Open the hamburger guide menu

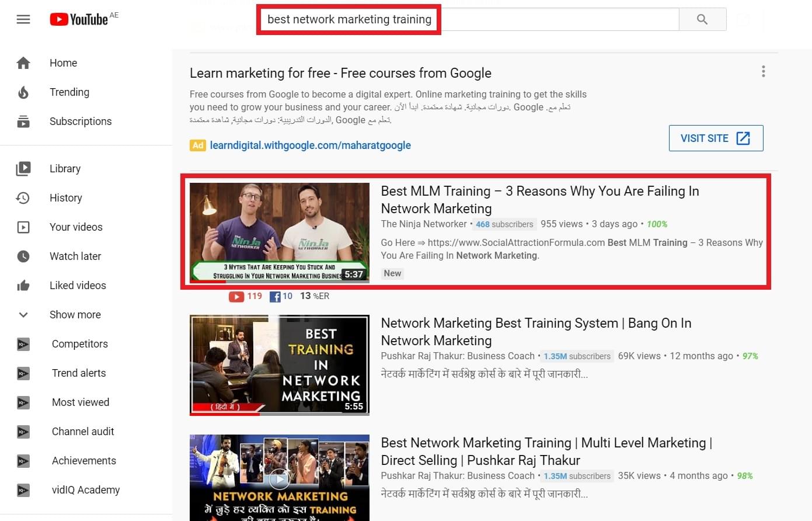coord(23,20)
